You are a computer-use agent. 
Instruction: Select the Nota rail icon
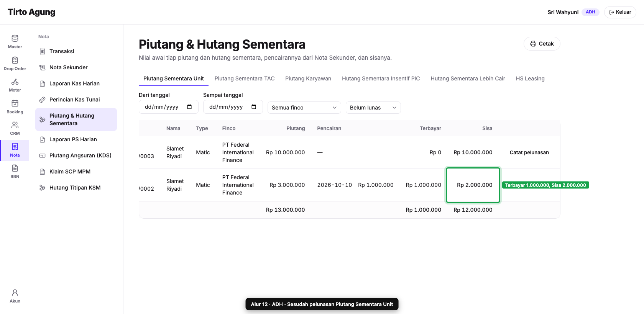point(15,147)
